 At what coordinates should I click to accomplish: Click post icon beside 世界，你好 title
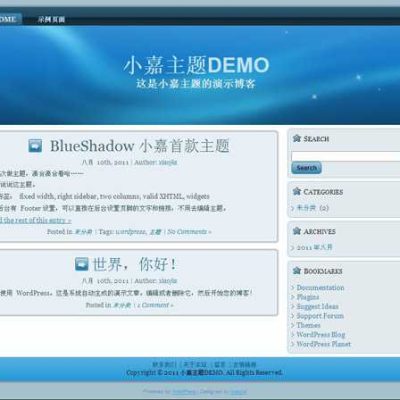point(81,264)
